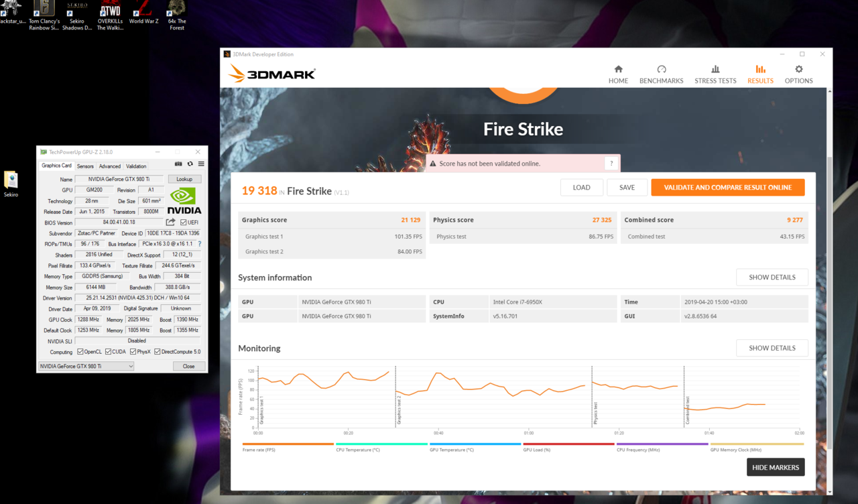Click the GPU-Z Name field value
This screenshot has height=504, width=858.
(x=119, y=180)
